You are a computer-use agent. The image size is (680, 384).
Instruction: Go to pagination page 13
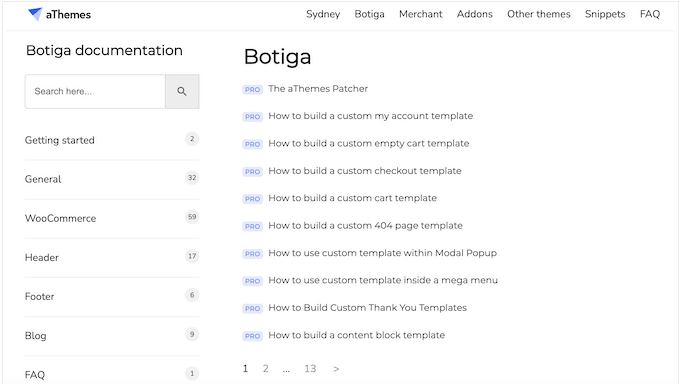310,369
